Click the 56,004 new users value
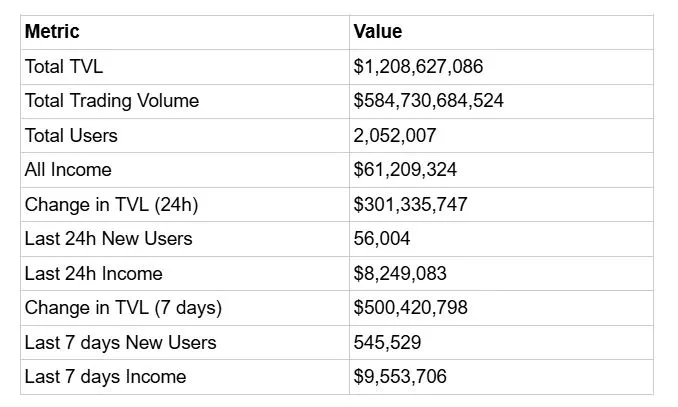Screen dimensions: 678x407 (x=382, y=239)
